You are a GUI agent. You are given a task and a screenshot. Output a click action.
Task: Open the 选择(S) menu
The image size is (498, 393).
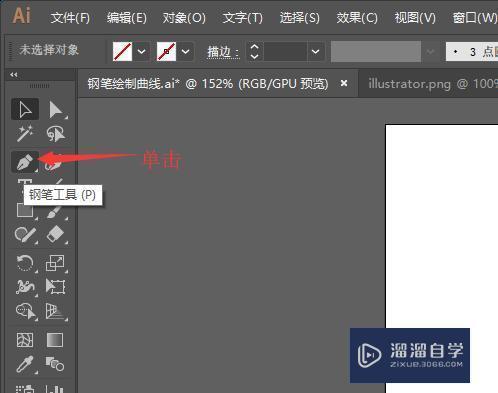pos(300,18)
